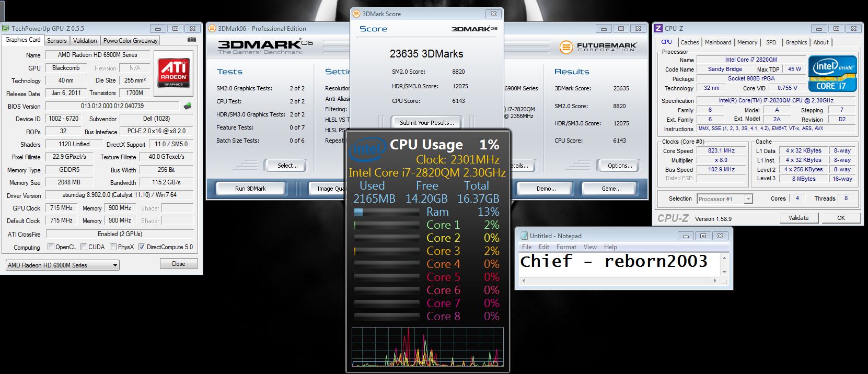The height and width of the screenshot is (374, 868).
Task: Select the Graphics Card tab in GPU-Z
Action: [x=23, y=40]
